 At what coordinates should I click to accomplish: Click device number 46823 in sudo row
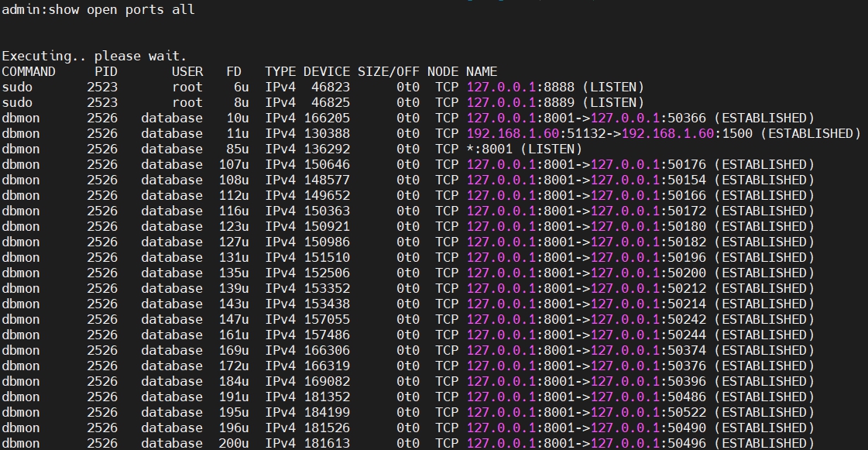pyautogui.click(x=330, y=87)
